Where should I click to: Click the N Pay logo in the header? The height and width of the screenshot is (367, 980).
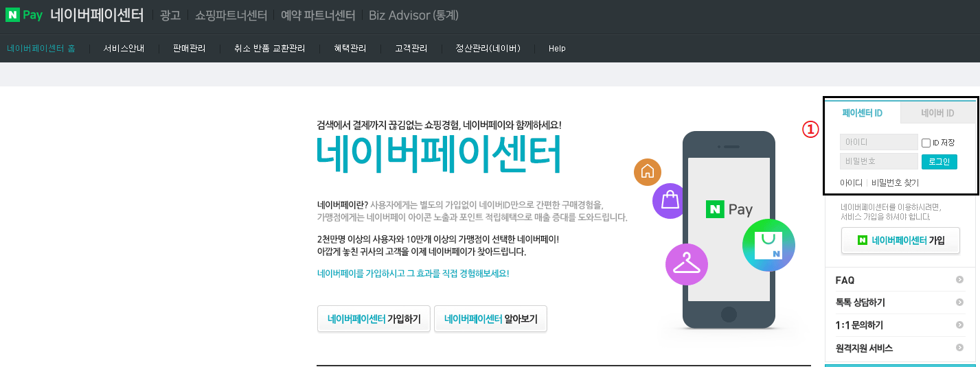pos(24,15)
